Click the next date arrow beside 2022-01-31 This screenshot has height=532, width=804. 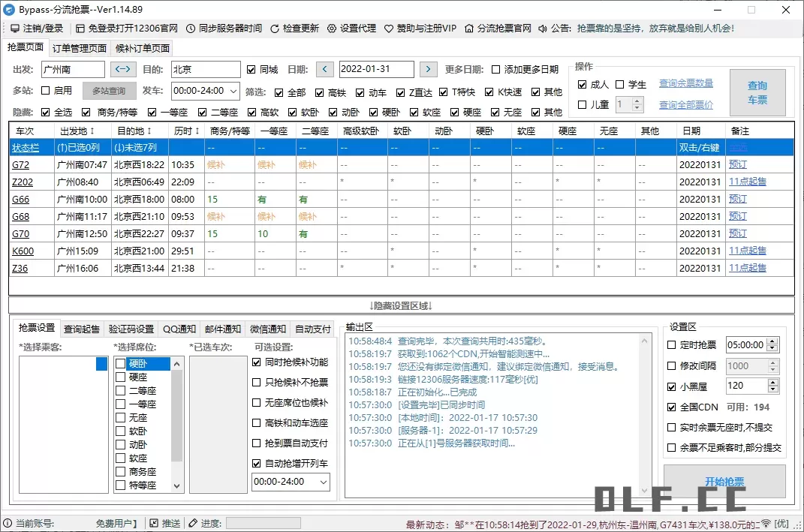coord(428,68)
